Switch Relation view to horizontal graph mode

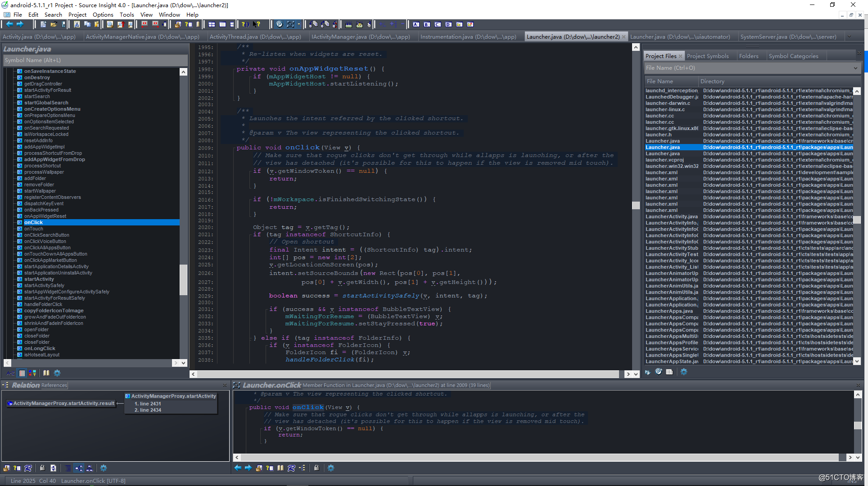pos(79,468)
